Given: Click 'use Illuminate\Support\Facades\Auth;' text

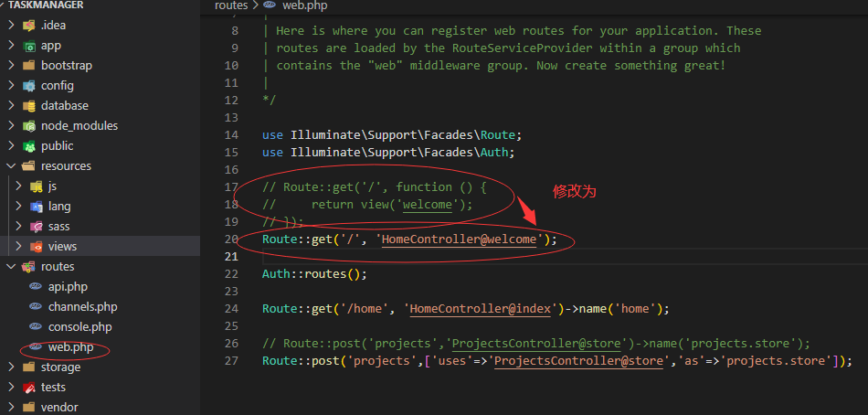Looking at the screenshot, I should (388, 153).
